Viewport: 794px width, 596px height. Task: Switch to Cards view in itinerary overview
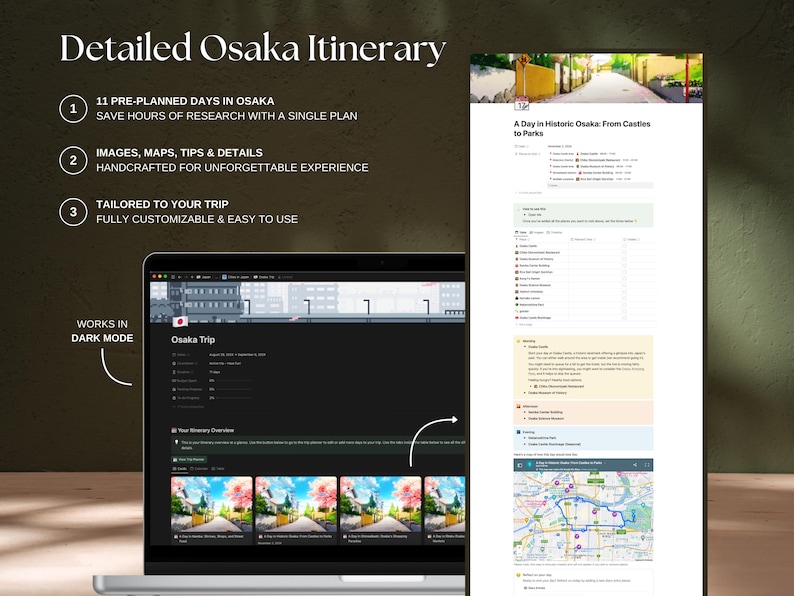(x=179, y=469)
